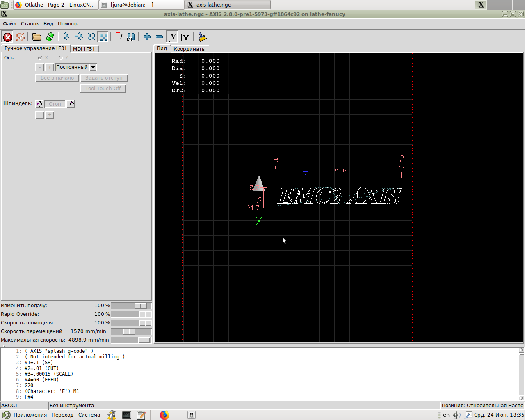525x420 pixels.
Task: Zoom in with plus icon
Action: pos(147,37)
